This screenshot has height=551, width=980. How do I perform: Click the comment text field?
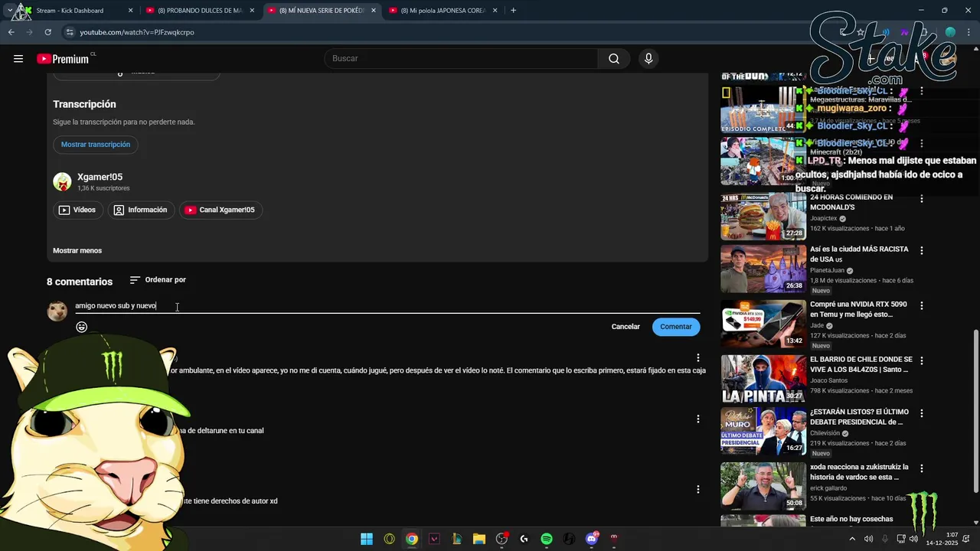click(387, 306)
